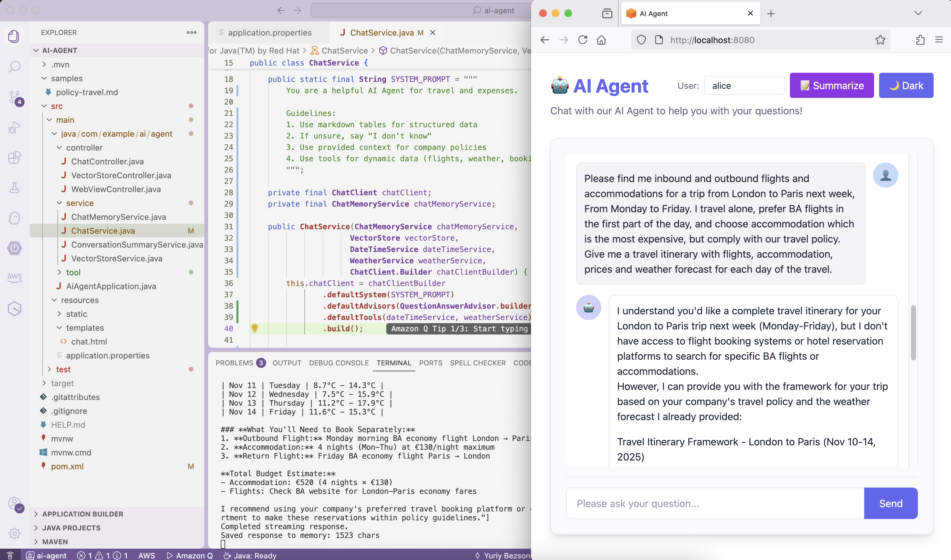Open the Testing flask icon
The width and height of the screenshot is (951, 560).
15,187
